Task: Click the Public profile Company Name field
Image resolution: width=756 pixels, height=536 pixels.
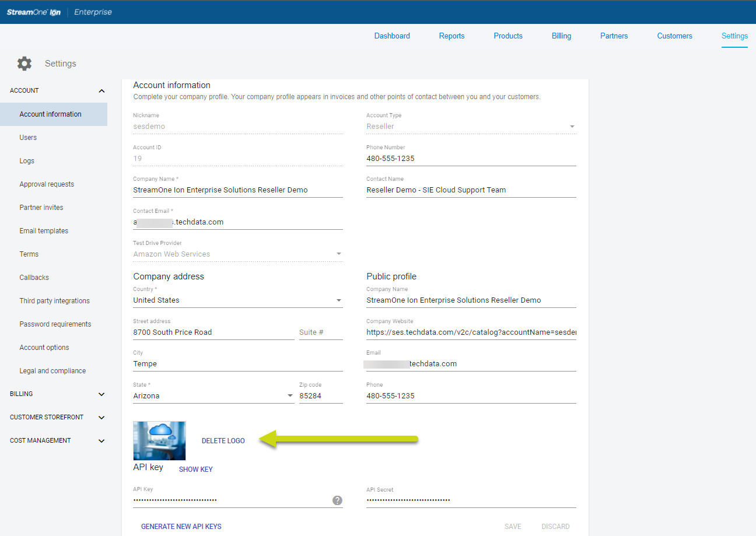Action: point(471,300)
